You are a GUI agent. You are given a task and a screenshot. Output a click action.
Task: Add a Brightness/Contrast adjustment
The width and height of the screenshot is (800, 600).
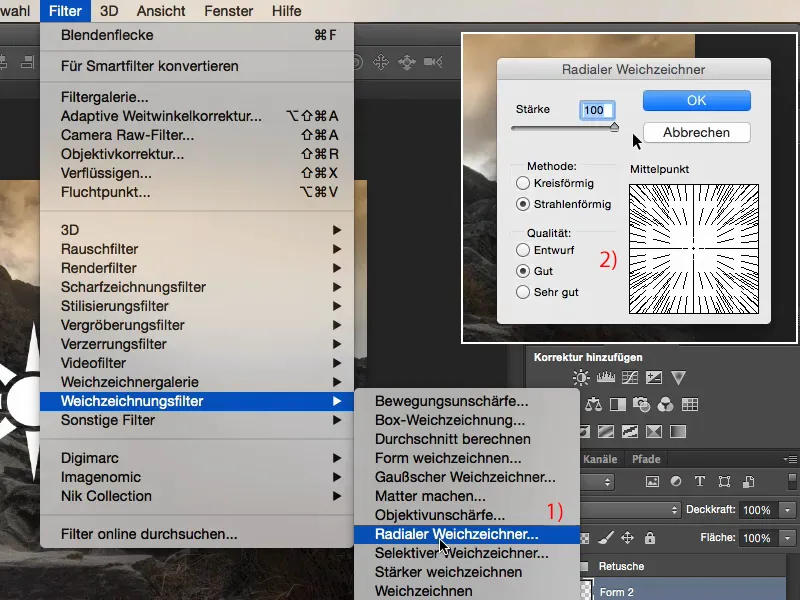click(x=581, y=378)
